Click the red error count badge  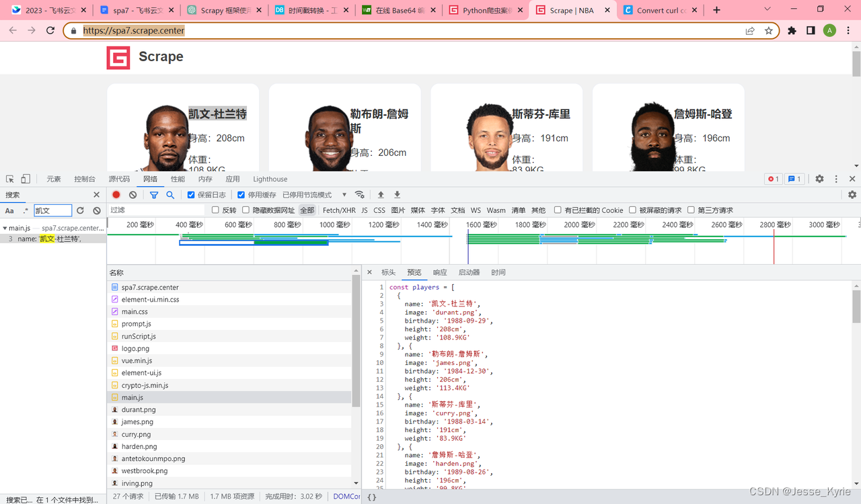click(x=774, y=179)
